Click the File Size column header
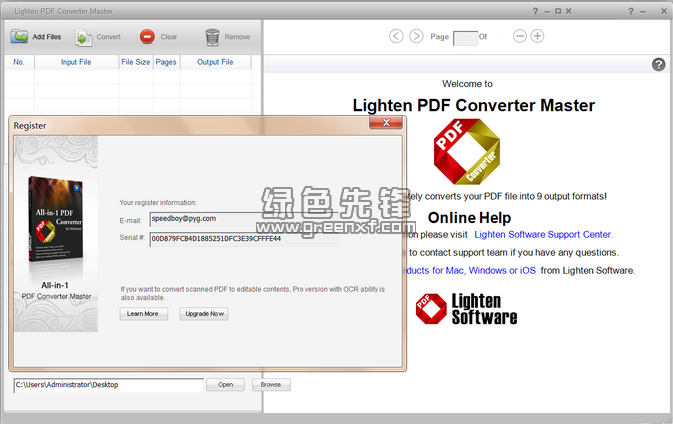 tap(136, 62)
